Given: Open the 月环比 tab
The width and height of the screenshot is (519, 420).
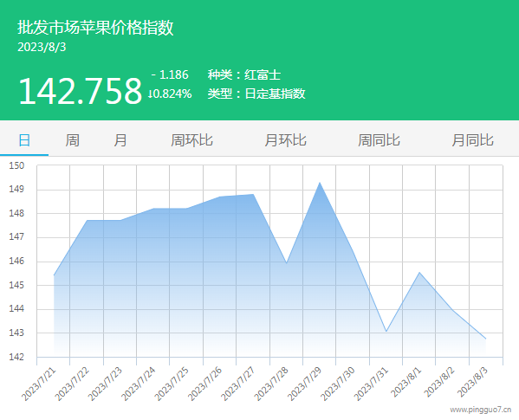Looking at the screenshot, I should coord(285,140).
